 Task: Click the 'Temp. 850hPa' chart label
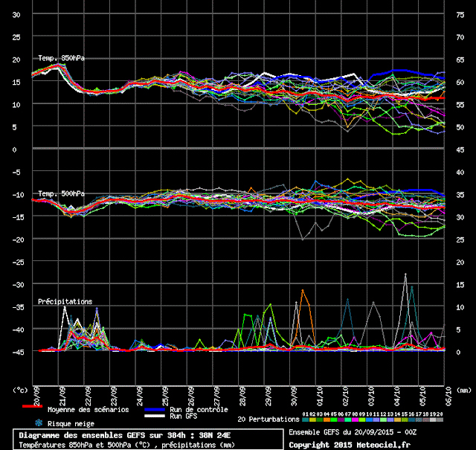[61, 58]
